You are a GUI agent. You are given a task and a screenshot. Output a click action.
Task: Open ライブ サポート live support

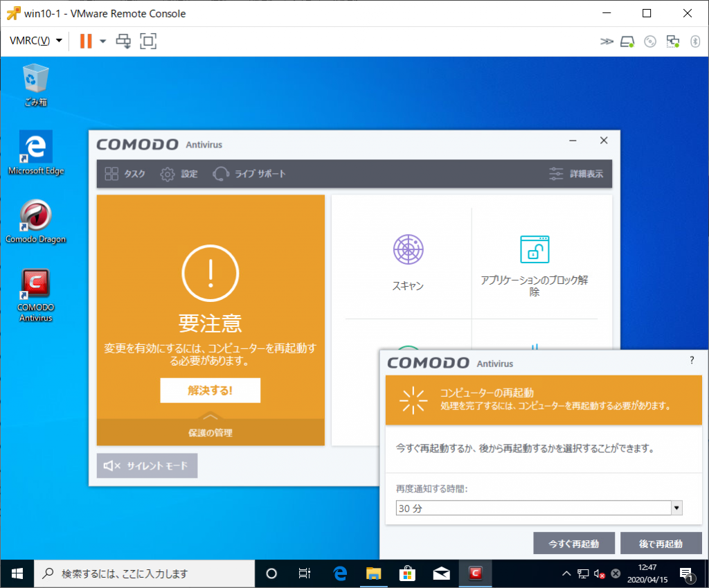pos(249,174)
